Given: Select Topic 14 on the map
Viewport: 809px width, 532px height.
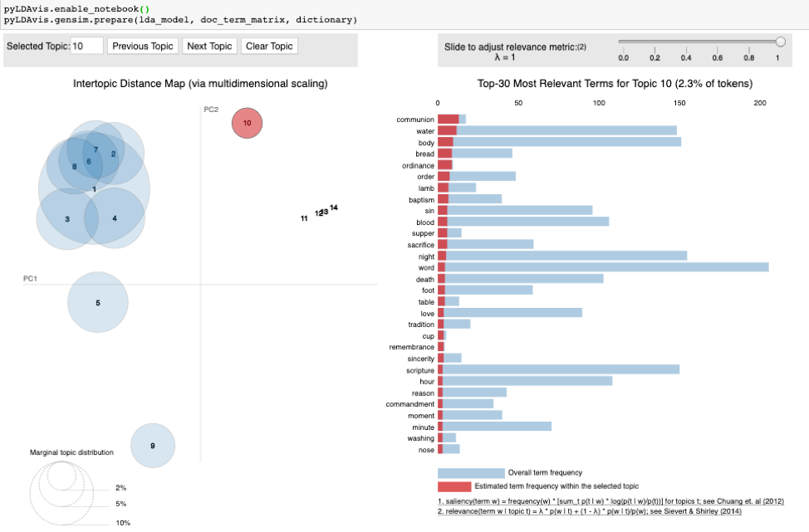Looking at the screenshot, I should click(x=334, y=208).
